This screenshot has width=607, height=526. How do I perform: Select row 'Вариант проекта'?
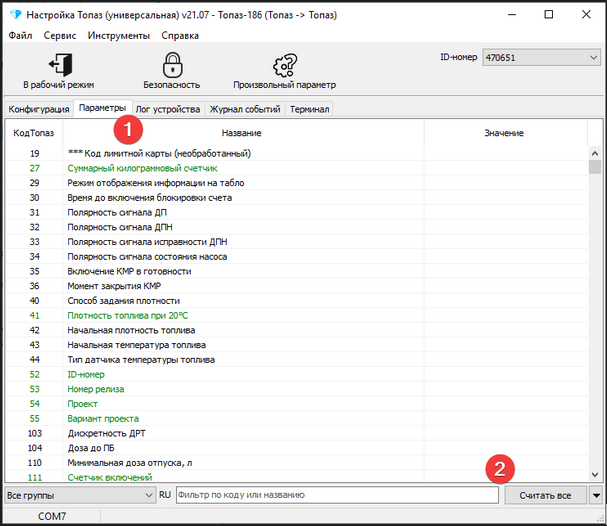tap(297, 418)
